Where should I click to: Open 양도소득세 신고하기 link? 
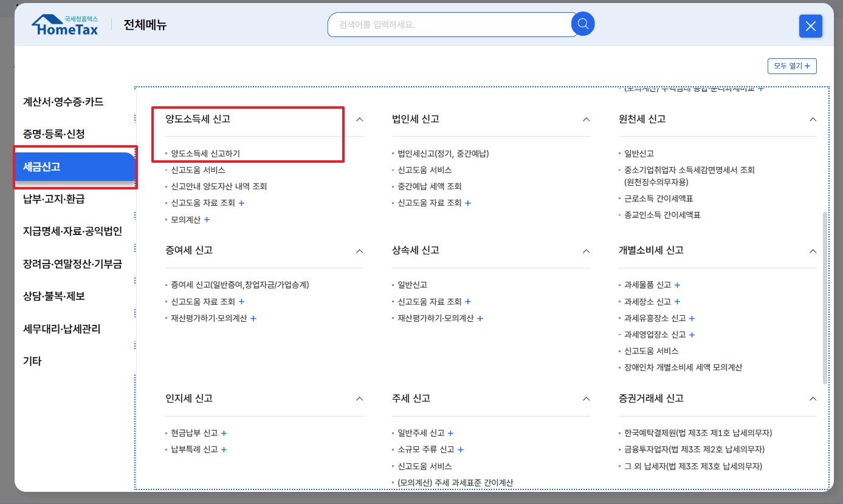(x=205, y=154)
